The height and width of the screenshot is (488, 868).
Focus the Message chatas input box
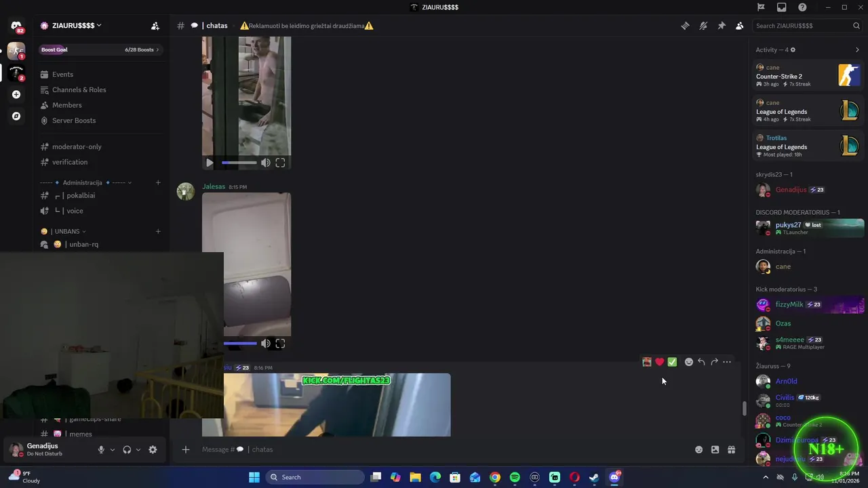[x=444, y=449]
